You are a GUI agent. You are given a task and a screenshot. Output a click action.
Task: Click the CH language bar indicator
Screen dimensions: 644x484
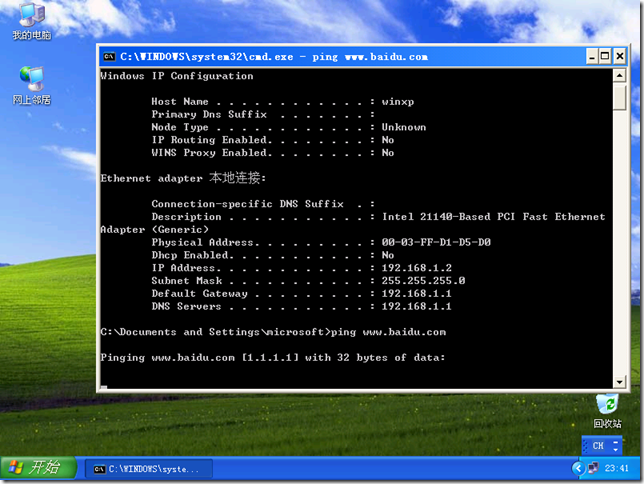click(x=598, y=446)
